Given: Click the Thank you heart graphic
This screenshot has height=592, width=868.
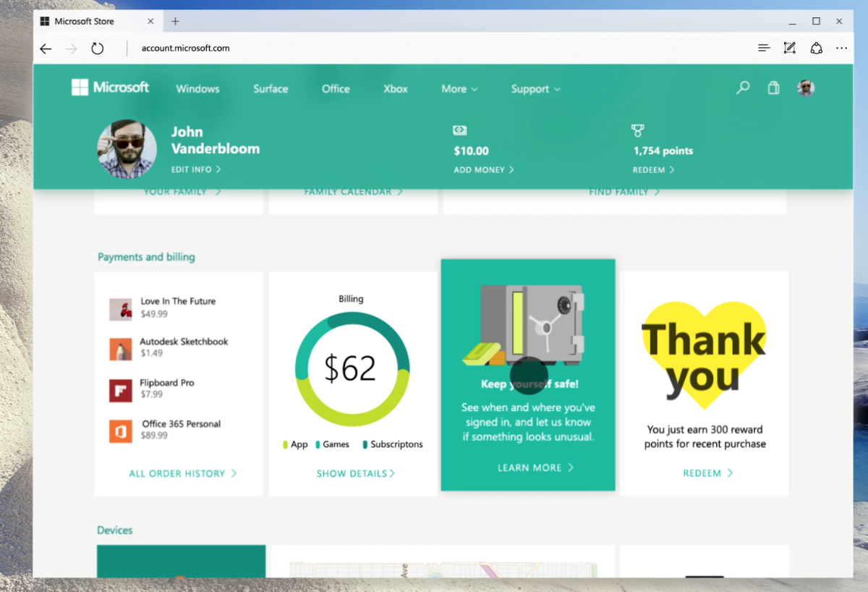Looking at the screenshot, I should pos(704,355).
